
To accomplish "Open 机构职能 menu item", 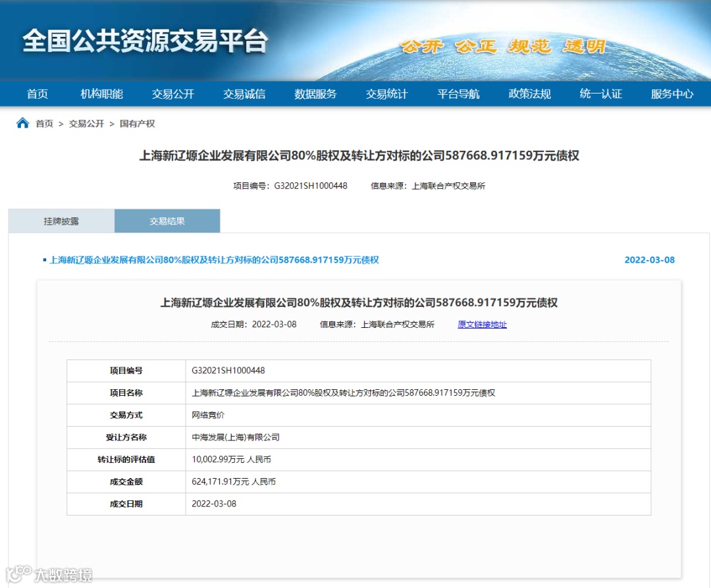I will (101, 94).
